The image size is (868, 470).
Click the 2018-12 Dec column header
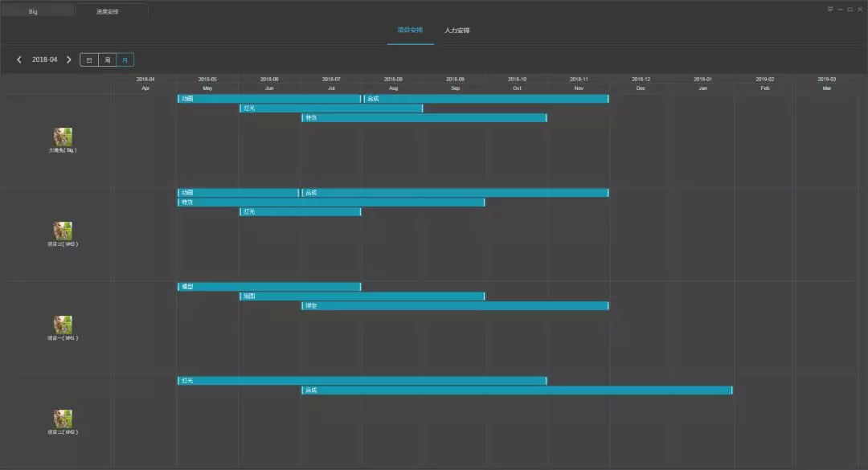point(641,84)
